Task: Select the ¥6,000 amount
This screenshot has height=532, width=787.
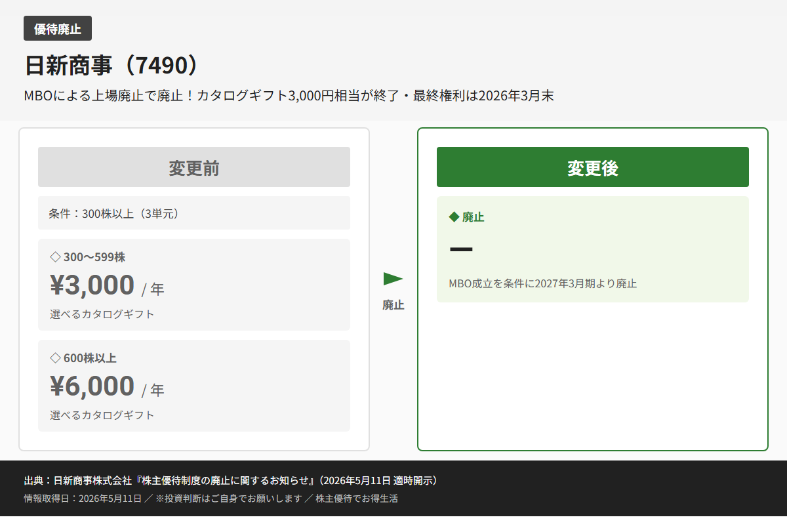Action: 92,386
